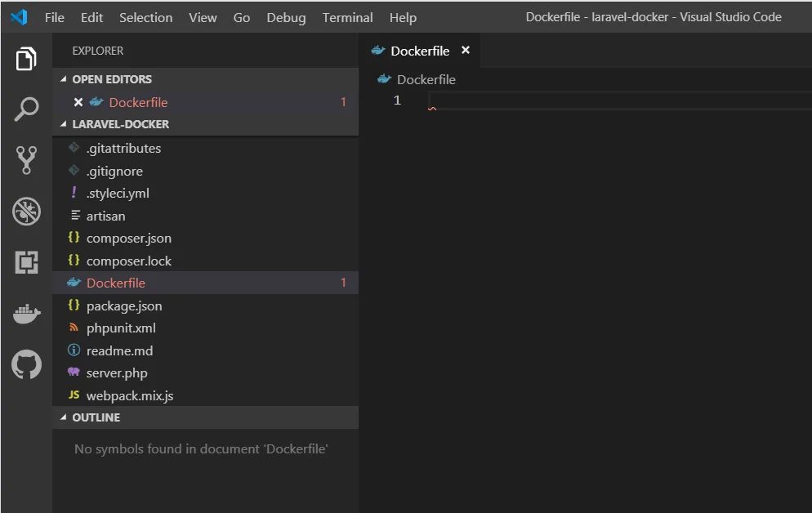
Task: Open the Source Control view icon
Action: pos(26,160)
